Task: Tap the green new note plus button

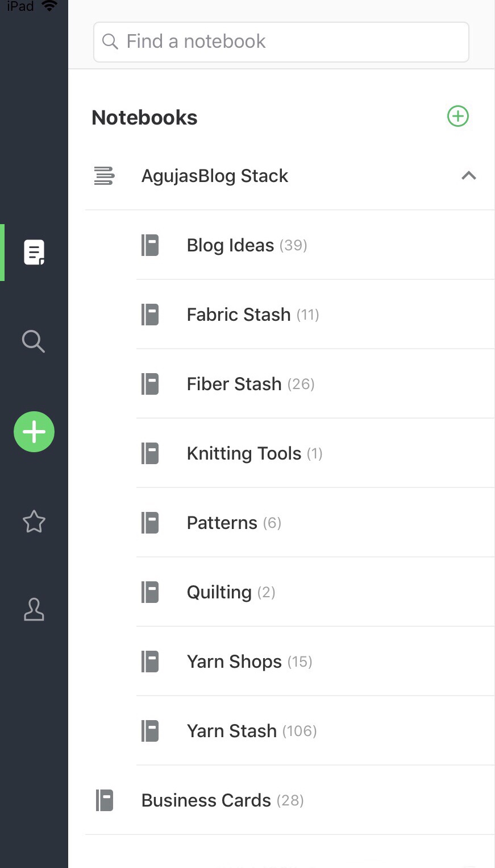Action: [x=34, y=432]
